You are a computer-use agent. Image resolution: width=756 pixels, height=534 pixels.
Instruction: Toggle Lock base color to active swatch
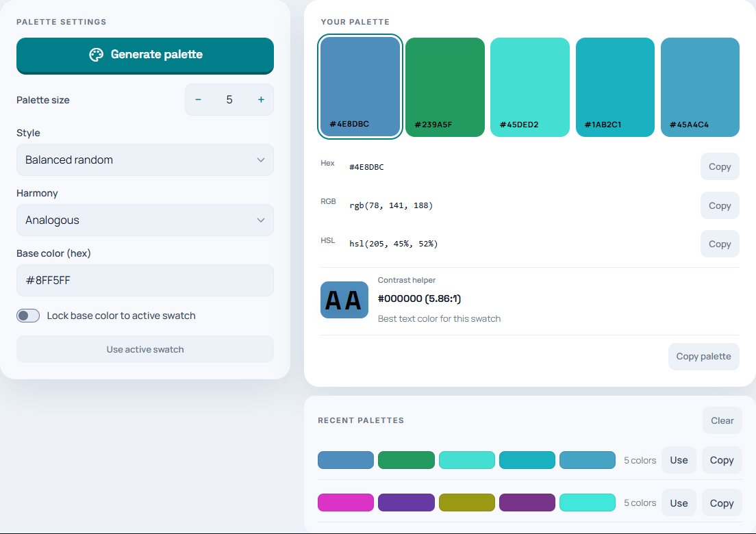28,316
